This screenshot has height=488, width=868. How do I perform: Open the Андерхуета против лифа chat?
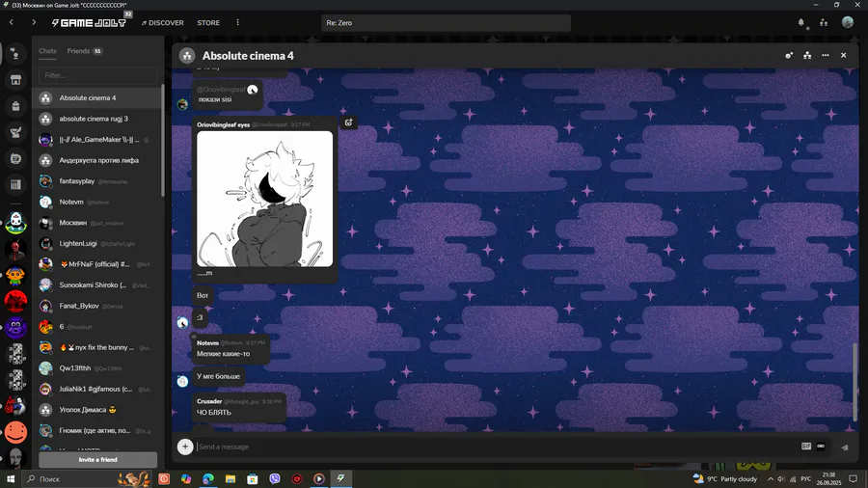point(96,160)
